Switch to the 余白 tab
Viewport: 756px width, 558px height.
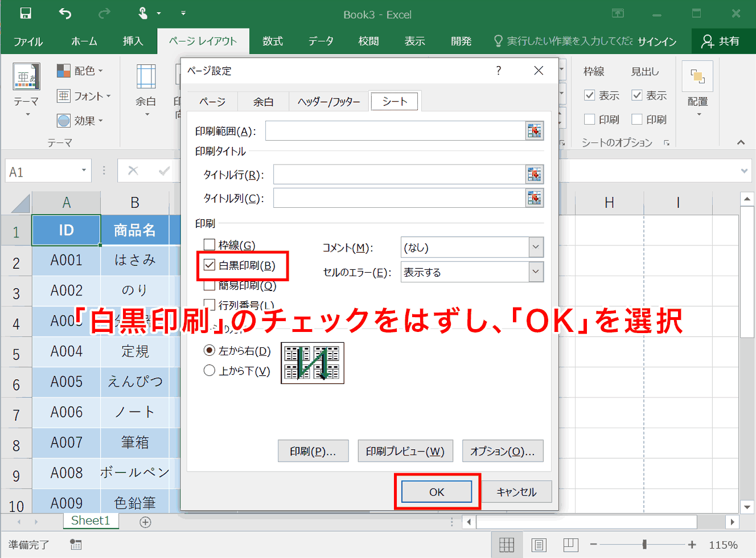tap(263, 101)
